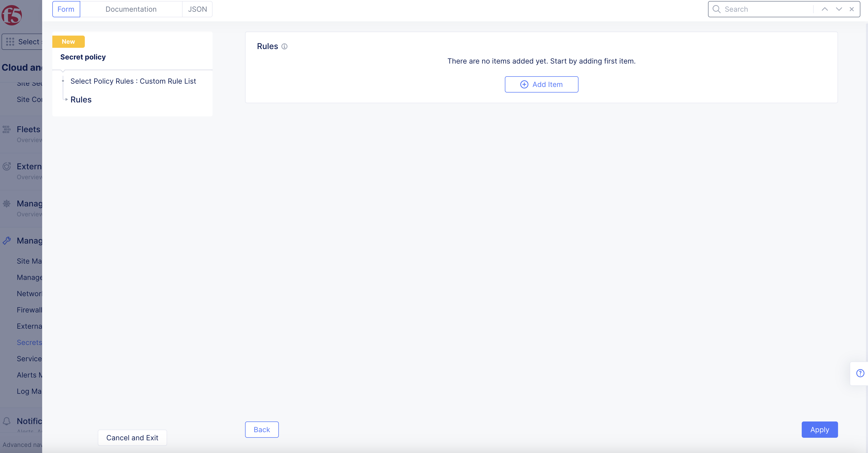Click the Add Item button
Viewport: 868px width, 453px height.
click(541, 84)
